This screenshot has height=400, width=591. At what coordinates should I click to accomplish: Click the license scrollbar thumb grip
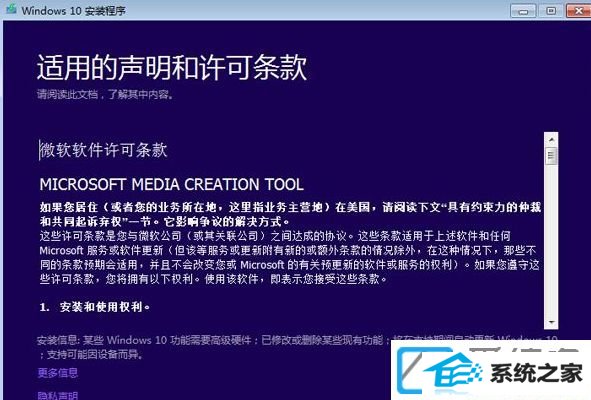[551, 156]
